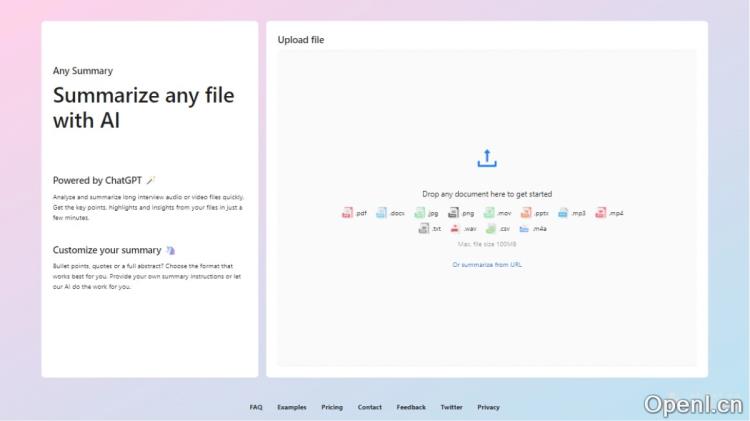Screen dimensions: 750x421
Task: Click the .docx file type icon
Action: click(x=382, y=213)
